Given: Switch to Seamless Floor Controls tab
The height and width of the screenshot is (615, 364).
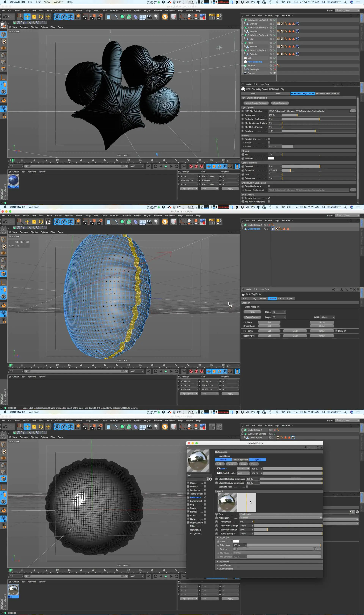Looking at the screenshot, I should 327,93.
